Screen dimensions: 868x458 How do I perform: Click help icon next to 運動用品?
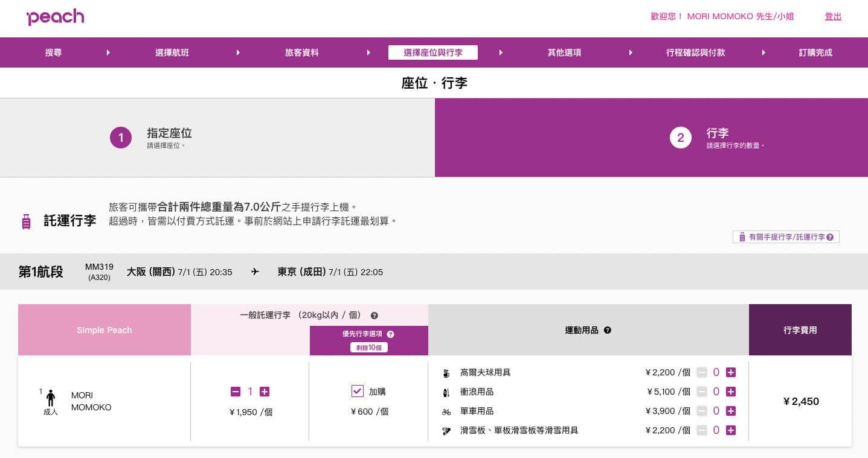point(607,330)
